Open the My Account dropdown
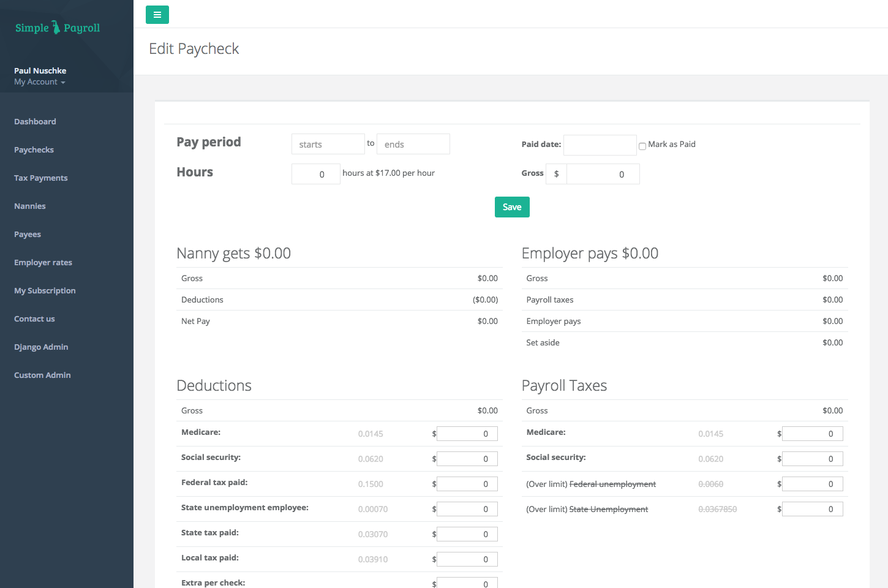888x588 pixels. 39,81
